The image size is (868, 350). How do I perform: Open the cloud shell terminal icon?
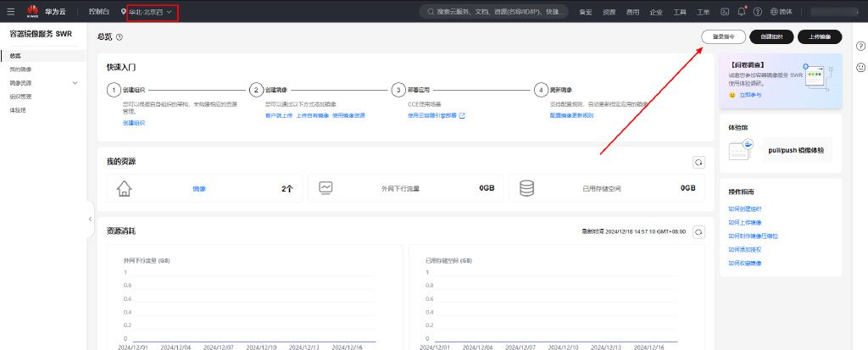[725, 11]
